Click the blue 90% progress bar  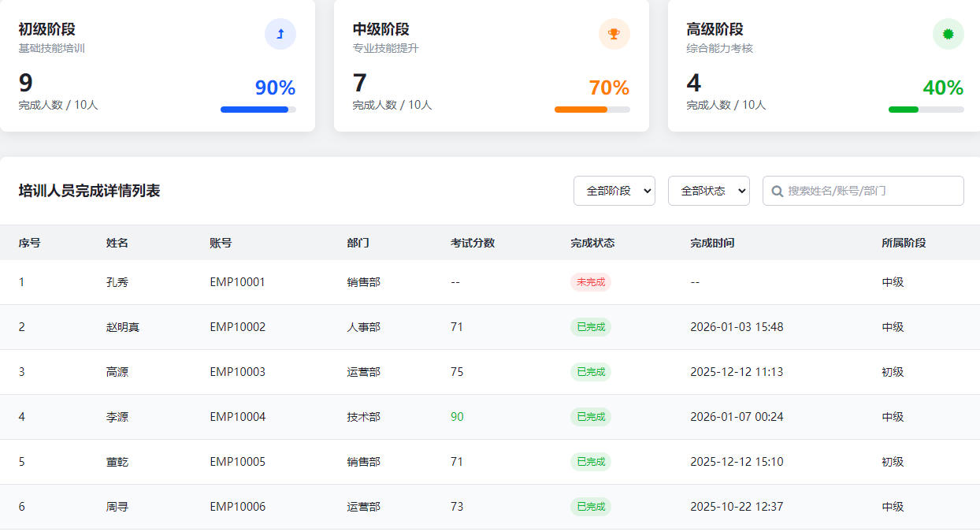pyautogui.click(x=258, y=110)
